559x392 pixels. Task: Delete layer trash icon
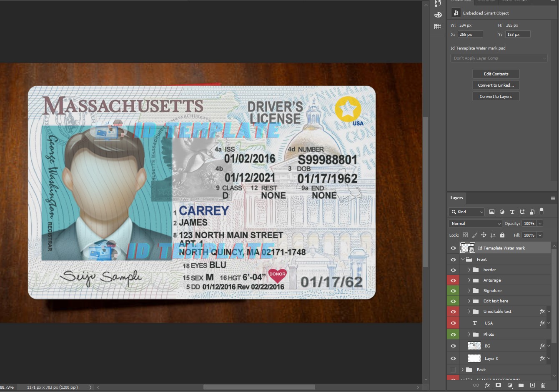click(x=543, y=386)
